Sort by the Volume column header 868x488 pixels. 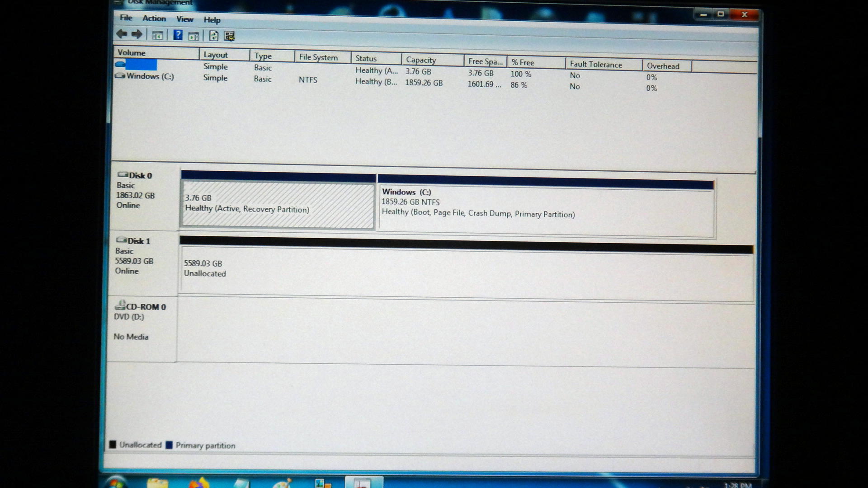point(156,53)
